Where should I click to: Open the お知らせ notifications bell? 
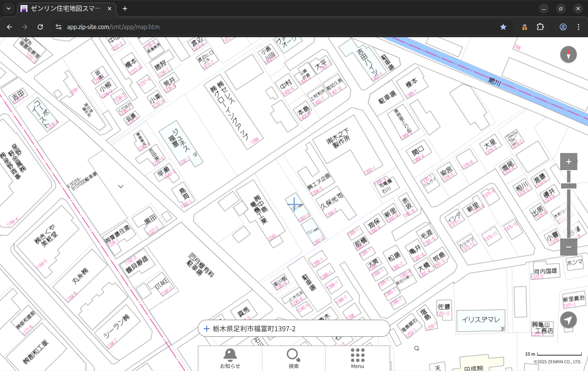tap(230, 358)
